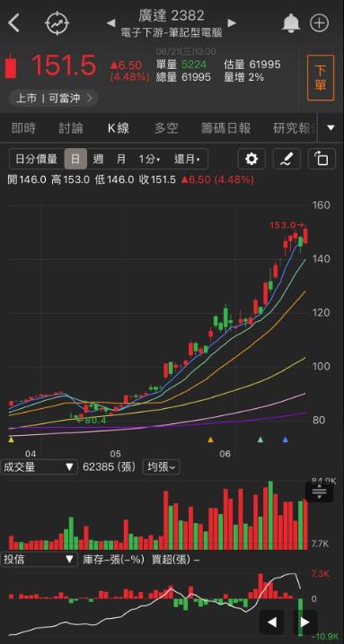344x644 pixels.
Task: Go to previous stock with left triangle
Action: click(111, 23)
